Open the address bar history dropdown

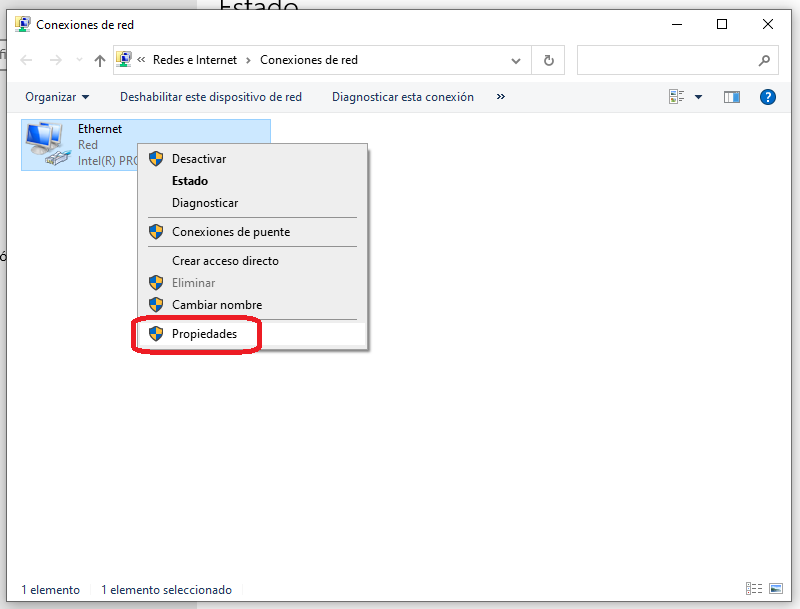[x=516, y=60]
